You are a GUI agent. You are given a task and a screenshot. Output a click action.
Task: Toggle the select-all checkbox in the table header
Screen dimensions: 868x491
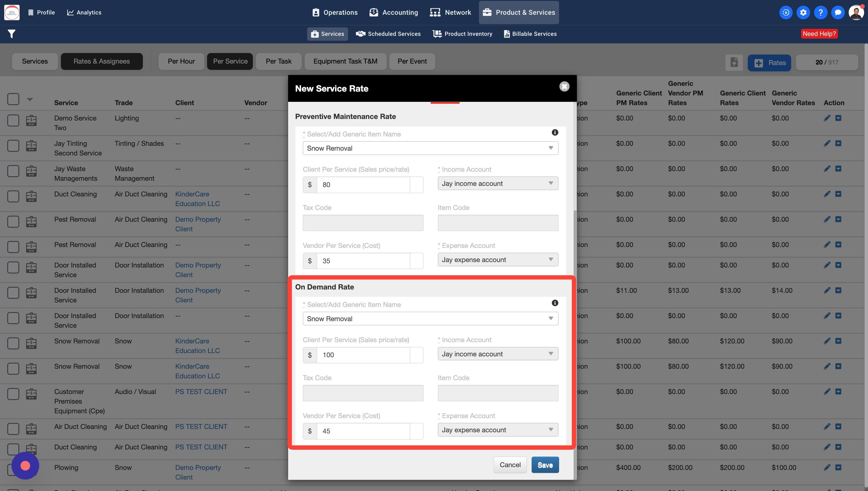click(x=13, y=99)
